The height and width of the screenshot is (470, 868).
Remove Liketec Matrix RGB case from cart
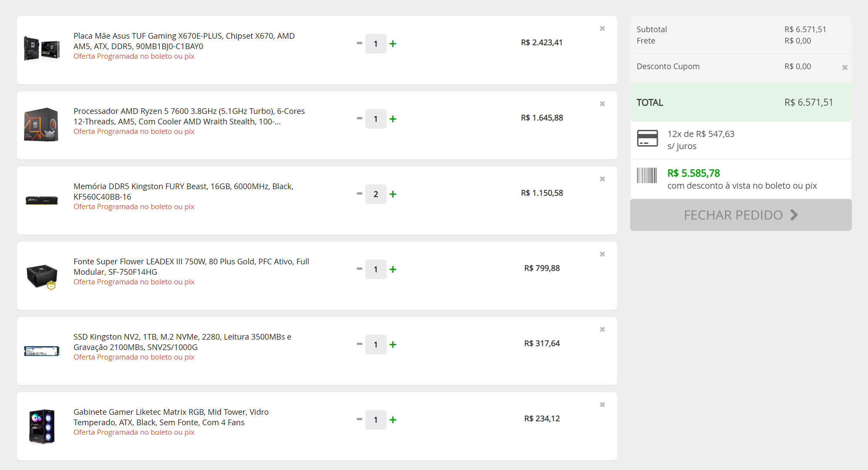pos(602,405)
